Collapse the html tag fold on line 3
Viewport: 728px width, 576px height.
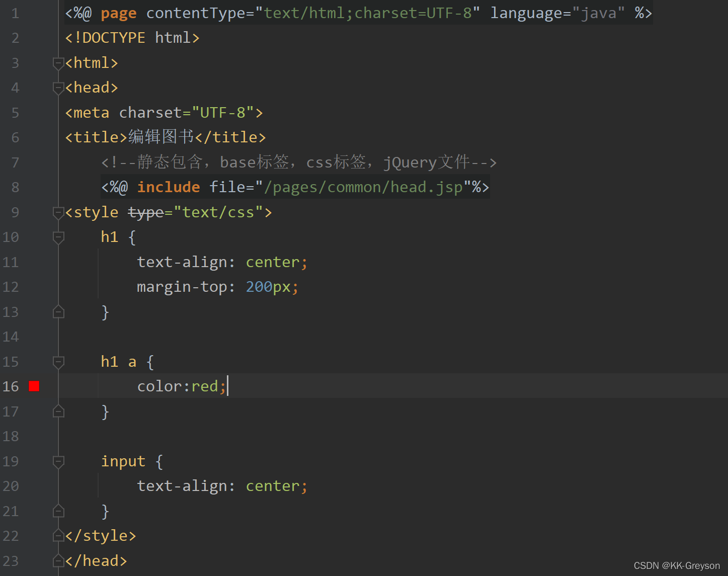(58, 63)
